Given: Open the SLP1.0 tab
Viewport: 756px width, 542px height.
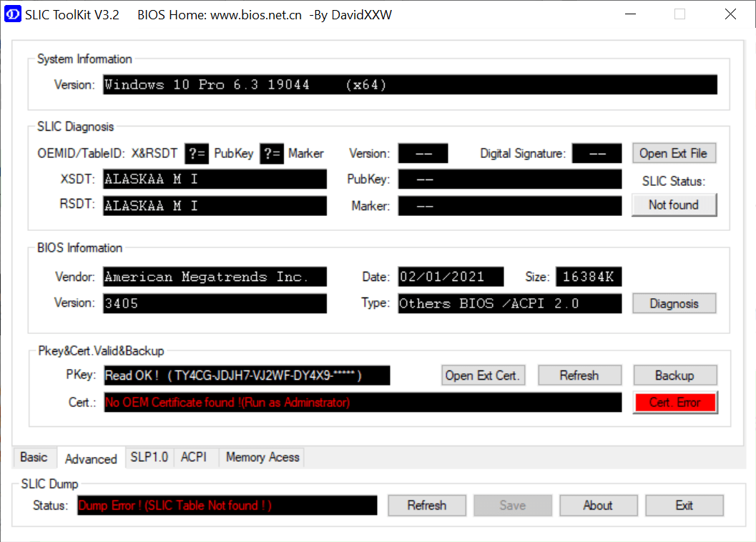Looking at the screenshot, I should click(149, 457).
